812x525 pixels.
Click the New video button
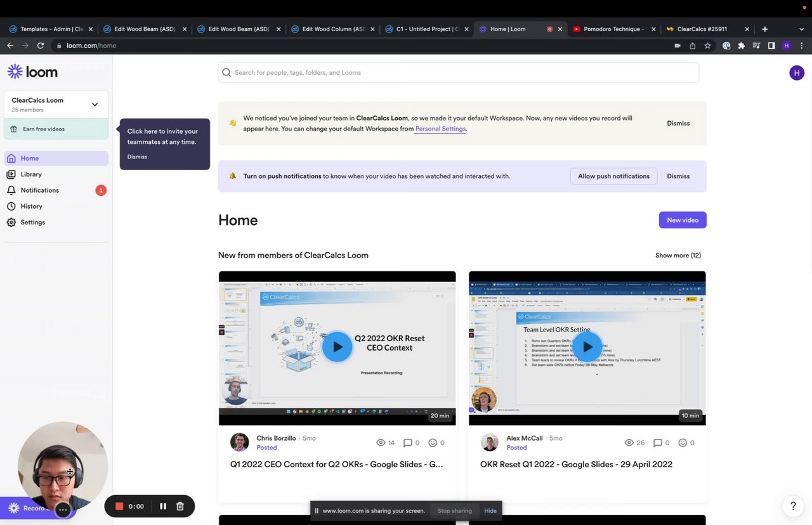click(683, 220)
